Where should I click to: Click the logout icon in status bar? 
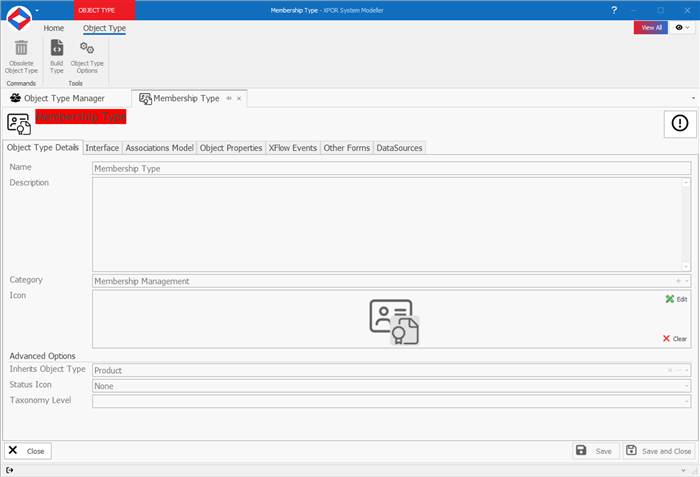pos(9,470)
